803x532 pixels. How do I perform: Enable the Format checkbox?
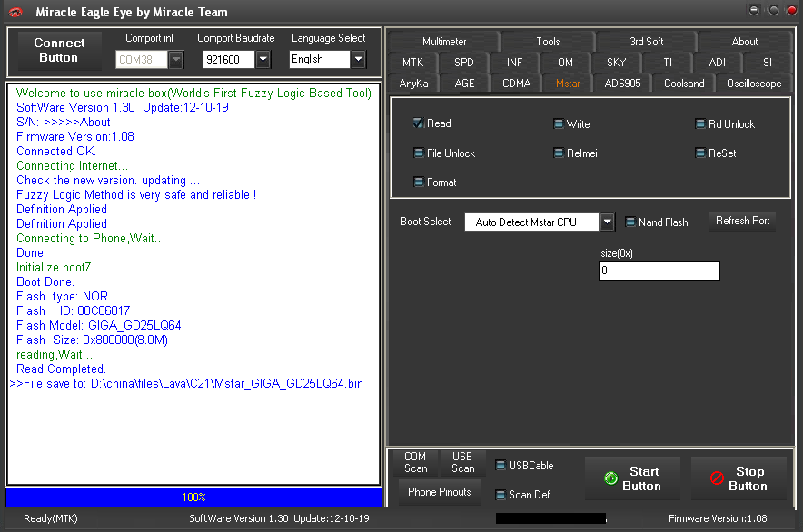click(419, 182)
